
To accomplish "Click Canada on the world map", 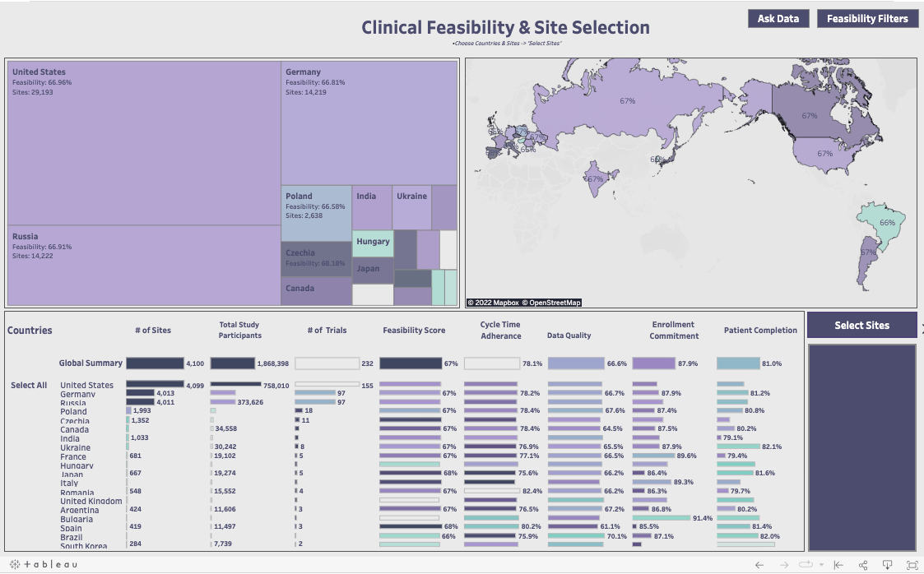I will (x=809, y=116).
